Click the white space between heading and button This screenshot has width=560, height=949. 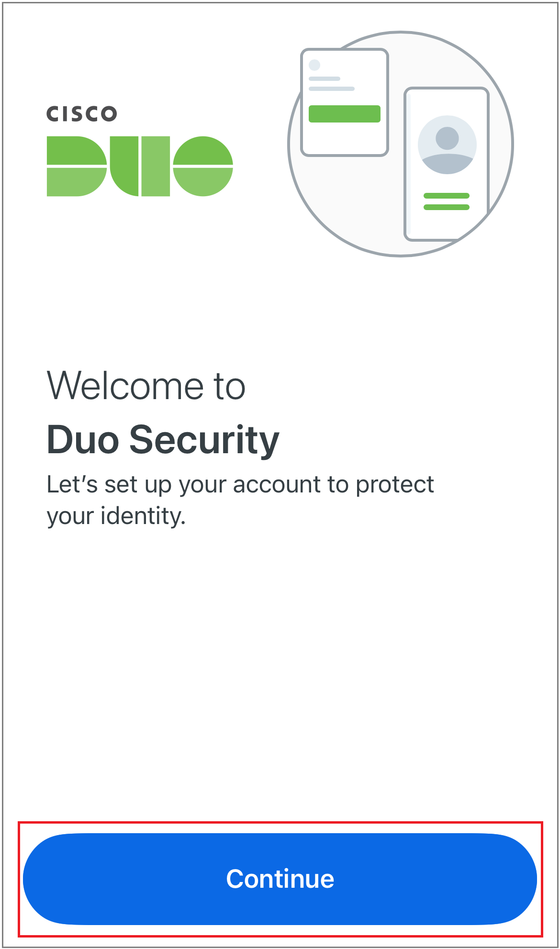pos(280,670)
